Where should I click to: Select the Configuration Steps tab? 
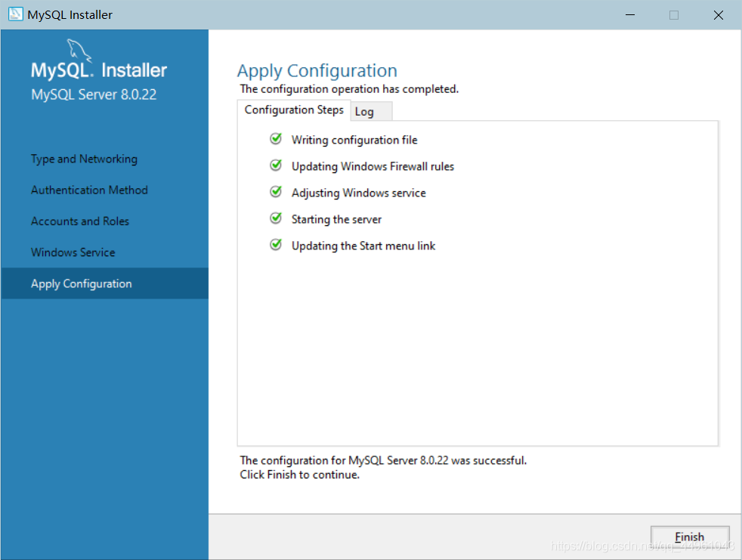point(294,110)
